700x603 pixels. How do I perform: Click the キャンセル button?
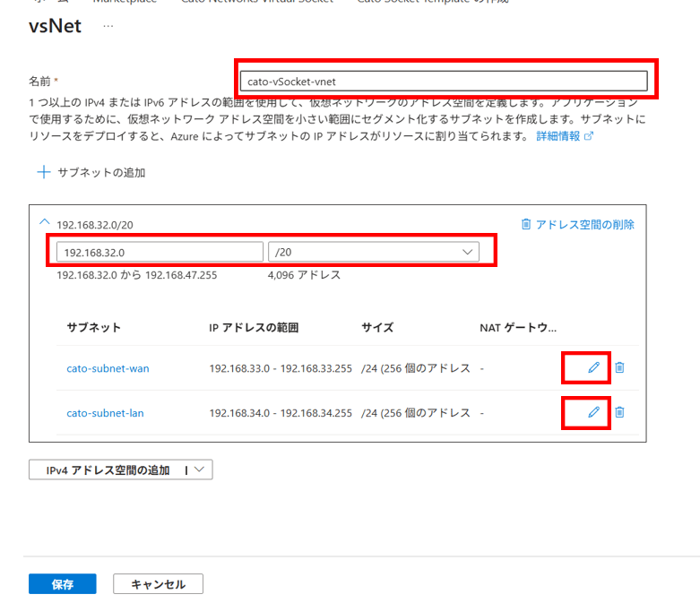pyautogui.click(x=158, y=584)
